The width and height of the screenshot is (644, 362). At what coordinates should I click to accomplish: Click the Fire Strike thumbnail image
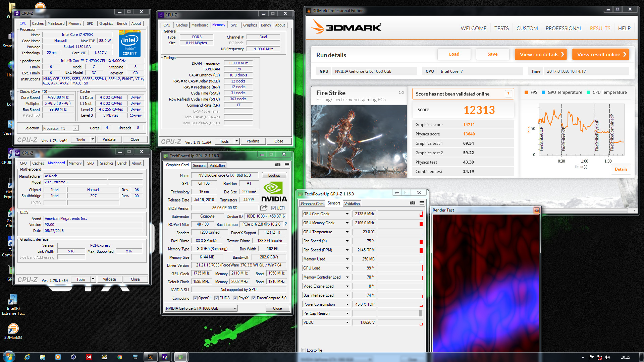(359, 141)
